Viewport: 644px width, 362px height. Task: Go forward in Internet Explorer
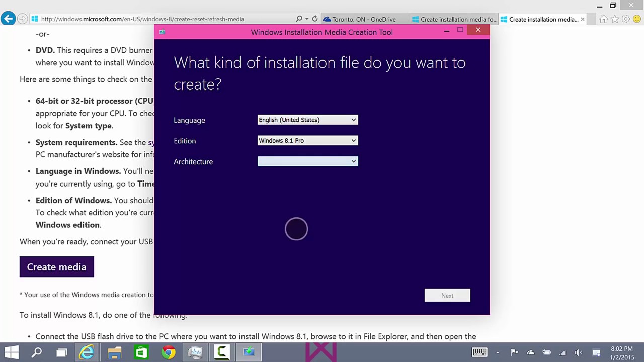(22, 19)
